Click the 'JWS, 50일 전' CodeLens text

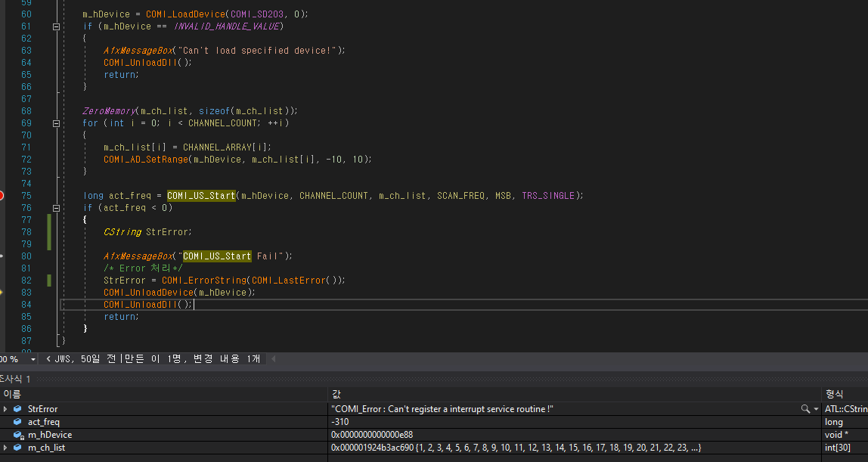(x=85, y=359)
